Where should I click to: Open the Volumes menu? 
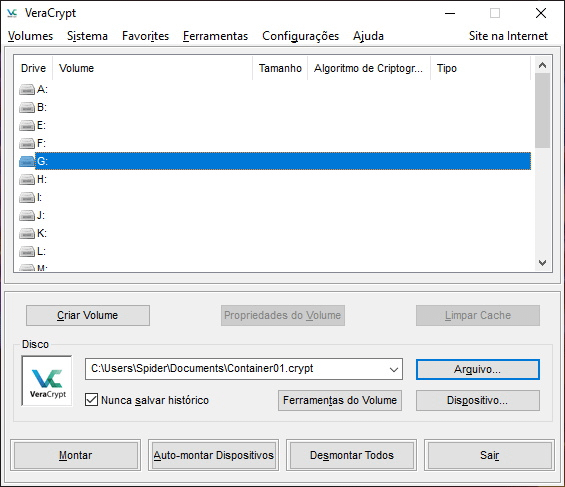pos(30,36)
